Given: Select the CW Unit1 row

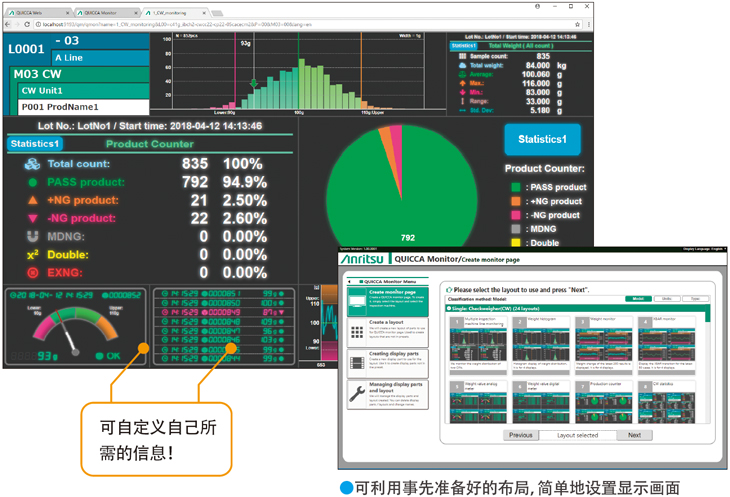Looking at the screenshot, I should tap(84, 90).
